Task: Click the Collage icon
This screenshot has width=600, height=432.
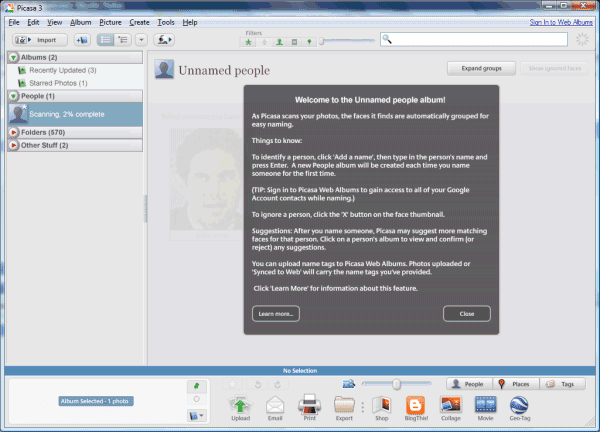Action: pos(451,408)
